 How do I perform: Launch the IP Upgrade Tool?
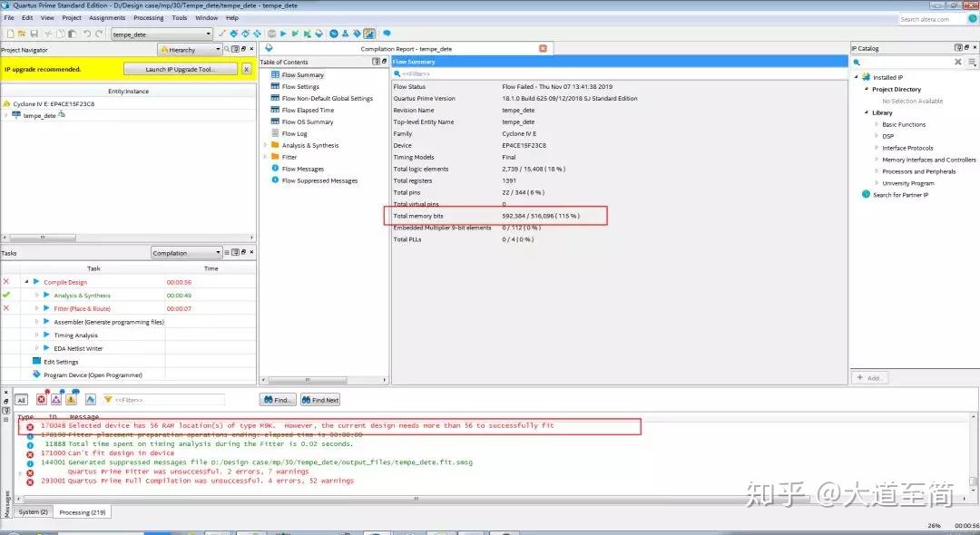coord(180,69)
